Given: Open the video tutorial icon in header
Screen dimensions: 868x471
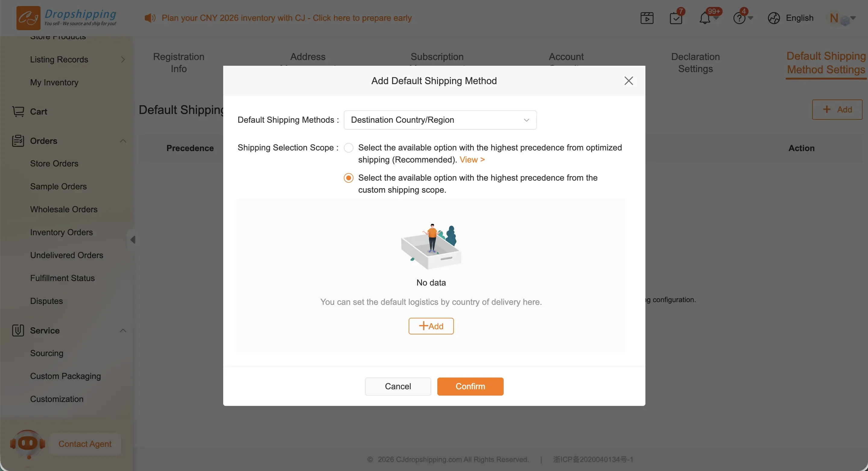Looking at the screenshot, I should tap(647, 18).
